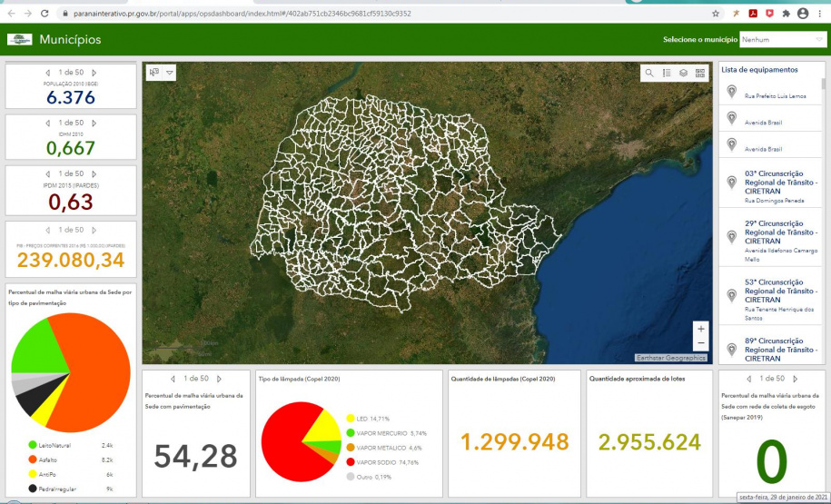Open the Chrome extensions puzzle menu

click(x=786, y=14)
